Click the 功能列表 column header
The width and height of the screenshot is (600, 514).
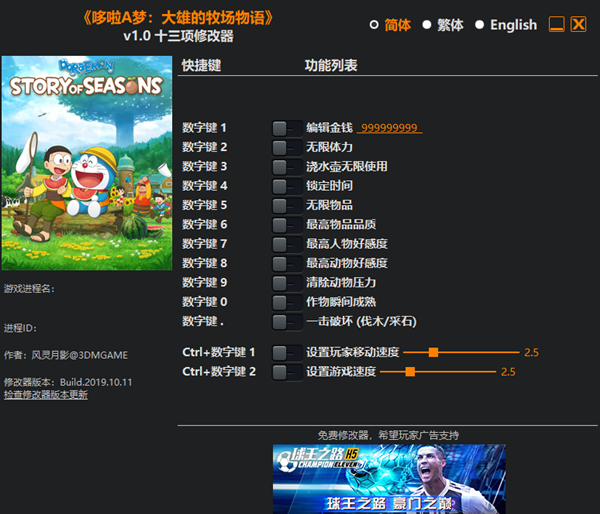(x=331, y=65)
